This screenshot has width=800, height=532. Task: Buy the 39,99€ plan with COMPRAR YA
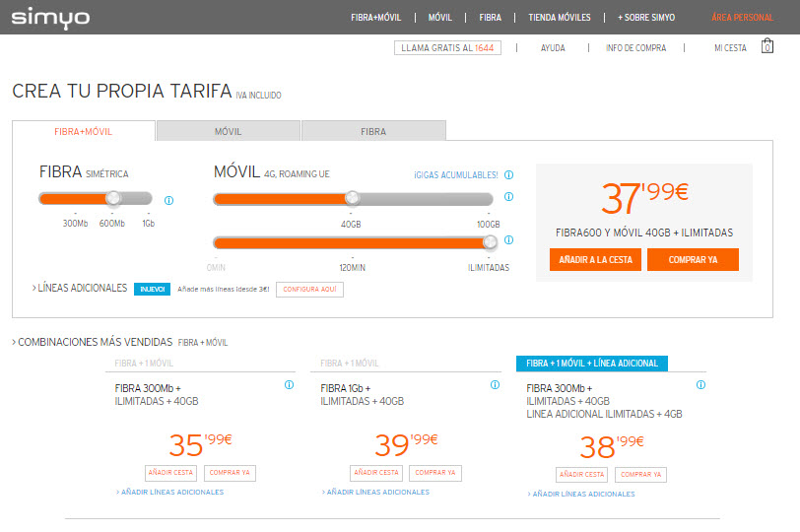(435, 473)
